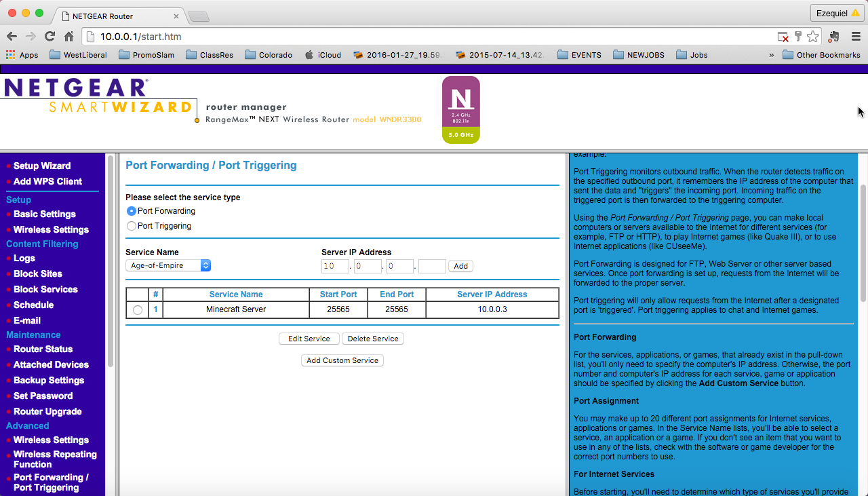Select the Port Triggering radio button

click(132, 226)
